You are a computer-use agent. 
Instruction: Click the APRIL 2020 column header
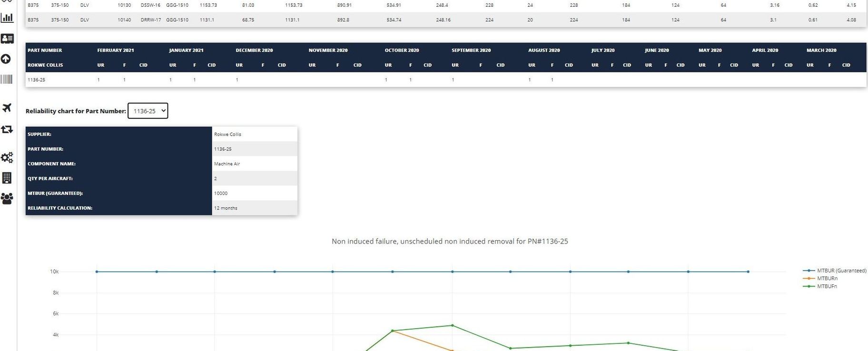765,50
